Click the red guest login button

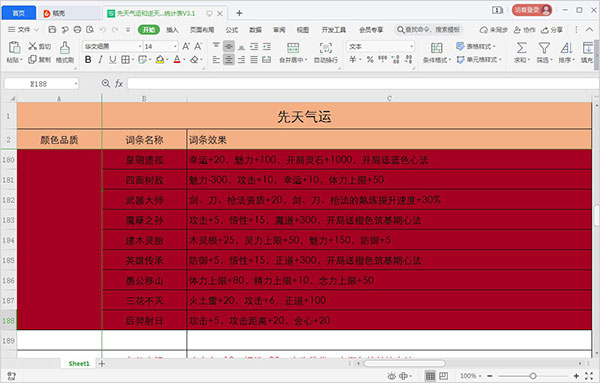pyautogui.click(x=532, y=10)
